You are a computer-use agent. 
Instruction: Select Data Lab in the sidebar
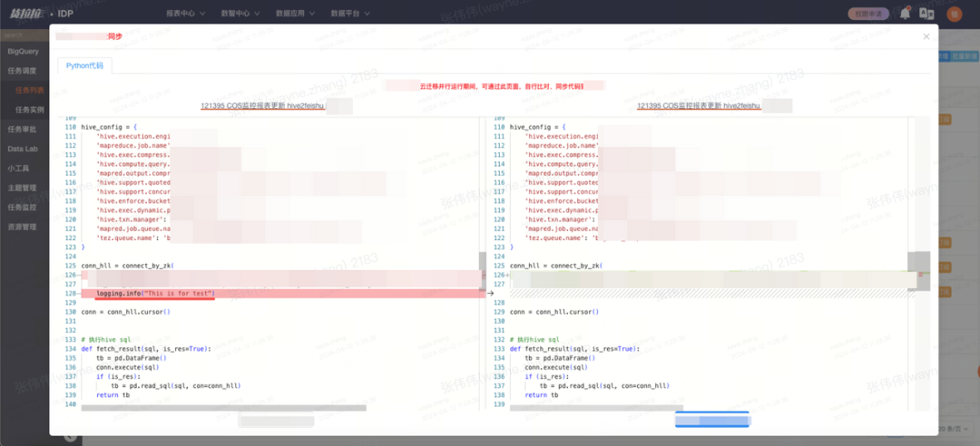coord(24,149)
